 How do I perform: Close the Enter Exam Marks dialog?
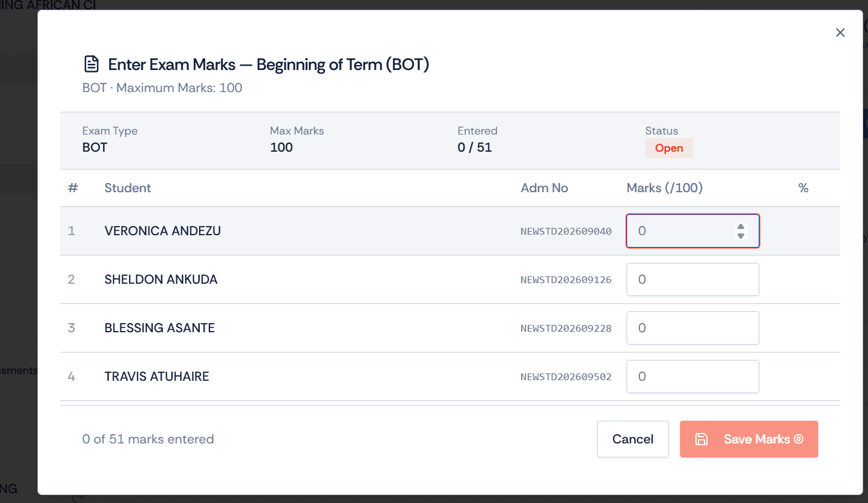[x=840, y=33]
